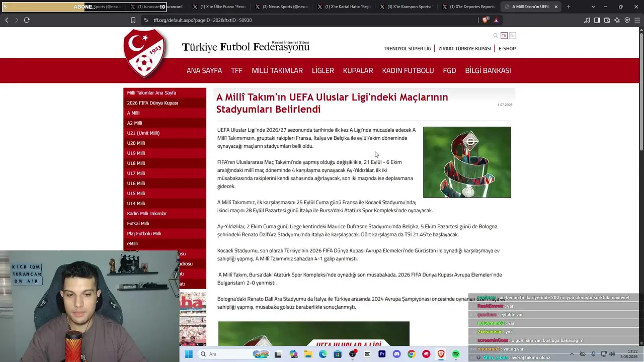Click the site search magnifier icon

(496, 36)
